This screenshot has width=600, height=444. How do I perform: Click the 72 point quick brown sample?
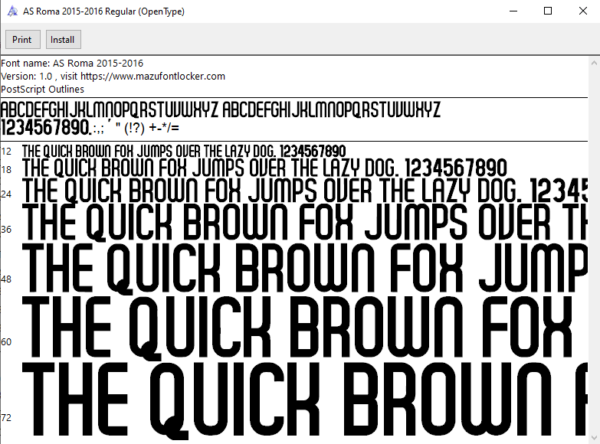click(x=305, y=400)
